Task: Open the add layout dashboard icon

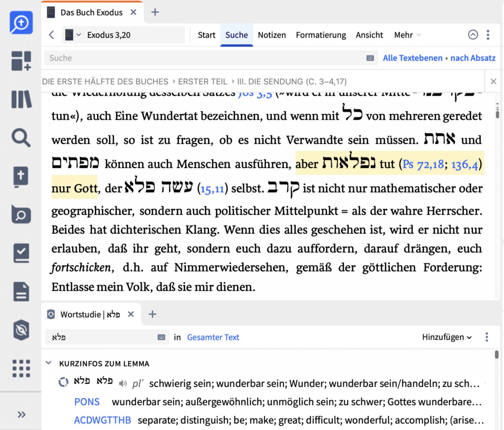Action: (x=21, y=60)
